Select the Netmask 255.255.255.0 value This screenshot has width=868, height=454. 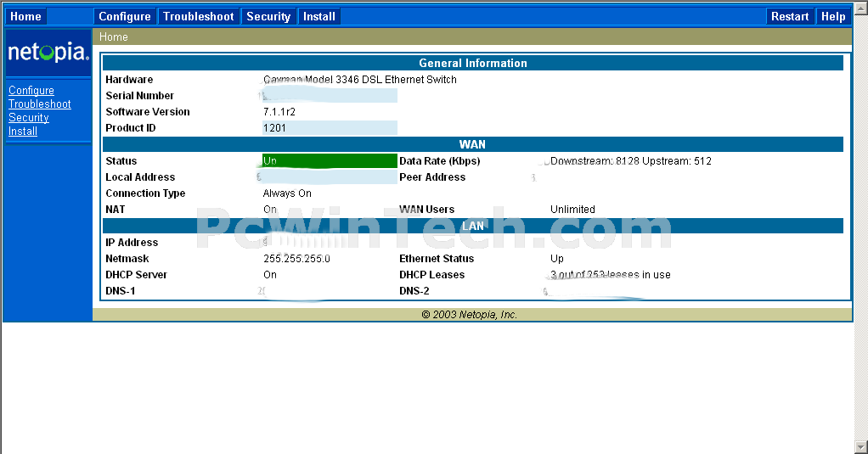296,259
